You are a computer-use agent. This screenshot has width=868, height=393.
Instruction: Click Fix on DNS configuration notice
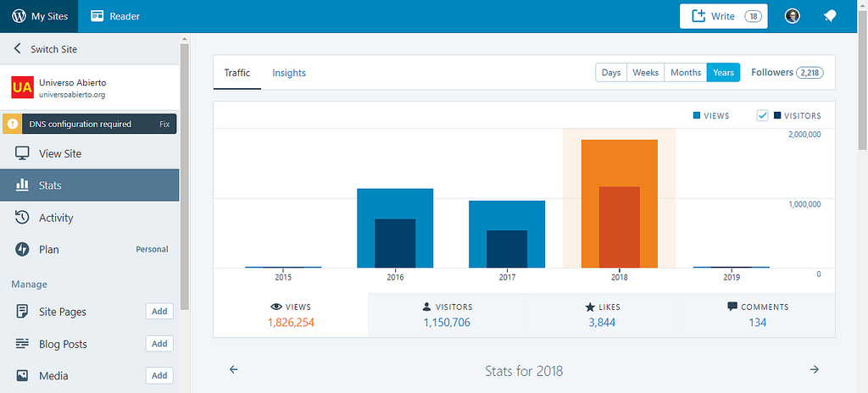point(164,125)
